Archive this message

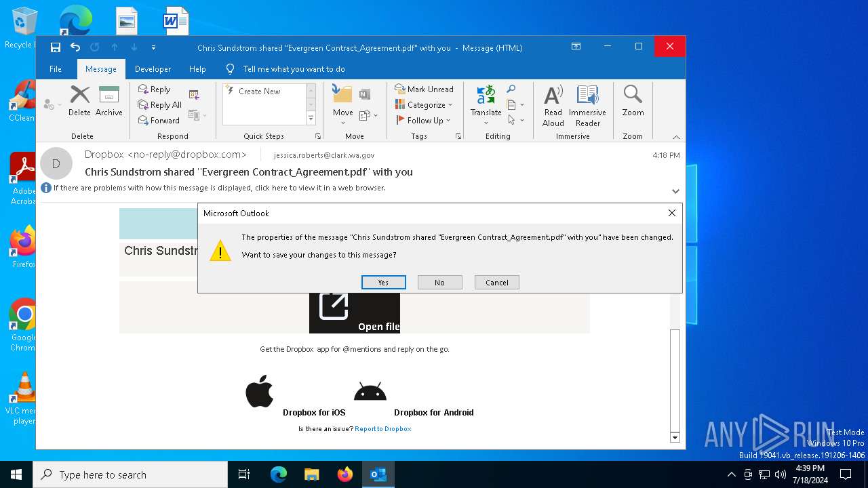click(108, 101)
